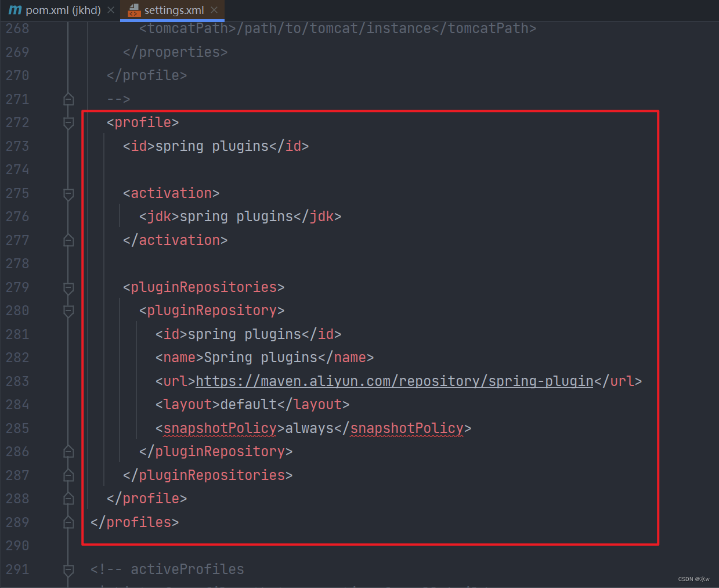Click fold end marker at line 286
Image resolution: width=719 pixels, height=588 pixels.
tap(68, 452)
